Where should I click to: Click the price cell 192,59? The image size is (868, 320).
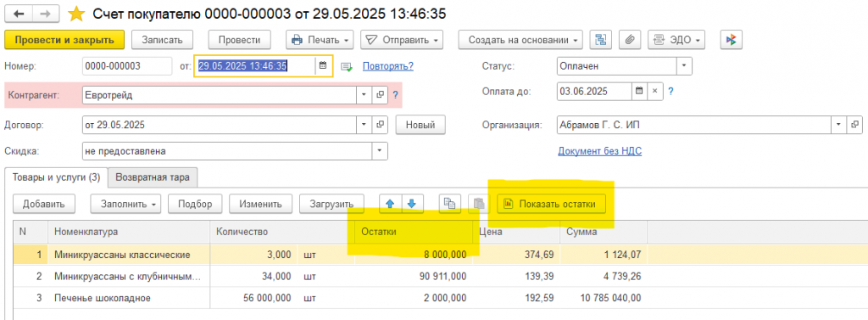[x=515, y=298]
